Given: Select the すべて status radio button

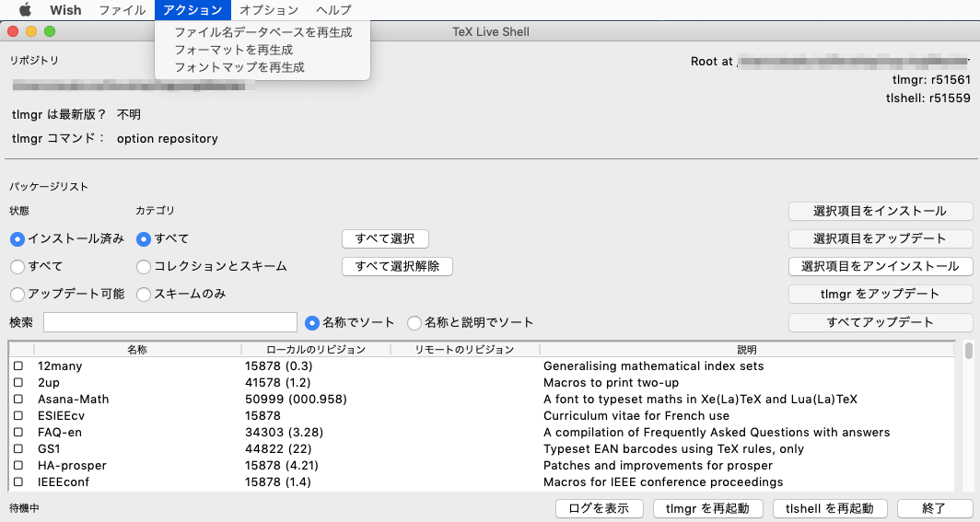Looking at the screenshot, I should point(17,267).
